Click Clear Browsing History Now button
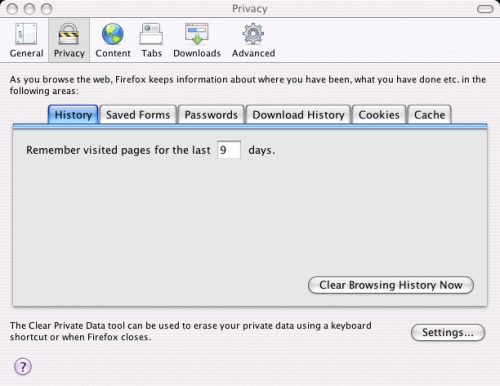500x386 pixels. point(391,285)
